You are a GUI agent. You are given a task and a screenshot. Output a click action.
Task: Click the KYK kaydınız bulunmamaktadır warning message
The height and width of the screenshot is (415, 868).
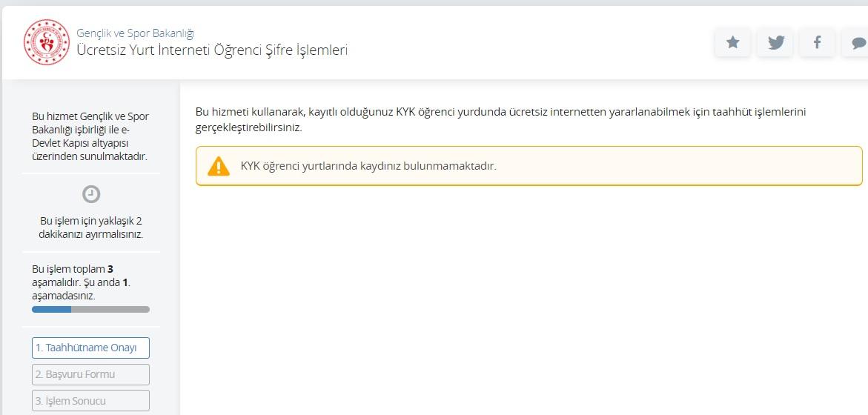[368, 166]
